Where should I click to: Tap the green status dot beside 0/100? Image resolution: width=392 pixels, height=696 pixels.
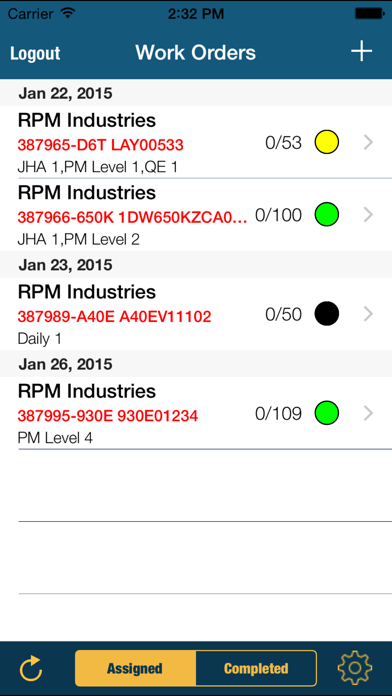[327, 215]
